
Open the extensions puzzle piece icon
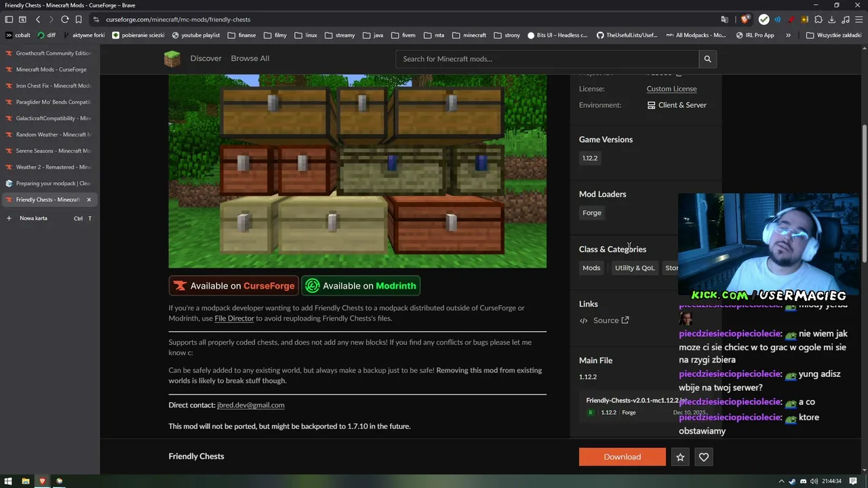[x=818, y=20]
